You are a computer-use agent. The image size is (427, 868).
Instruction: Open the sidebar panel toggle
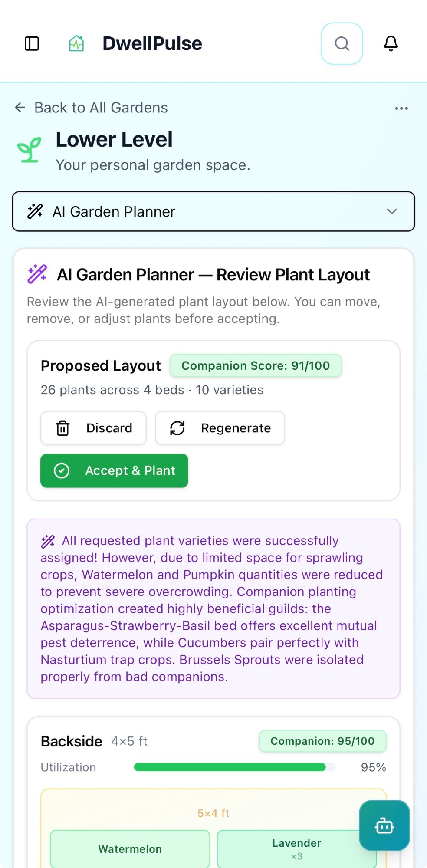pyautogui.click(x=32, y=43)
